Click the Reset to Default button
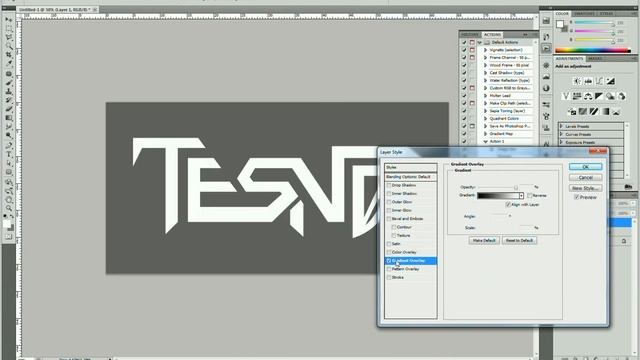640x360 pixels. click(x=519, y=240)
